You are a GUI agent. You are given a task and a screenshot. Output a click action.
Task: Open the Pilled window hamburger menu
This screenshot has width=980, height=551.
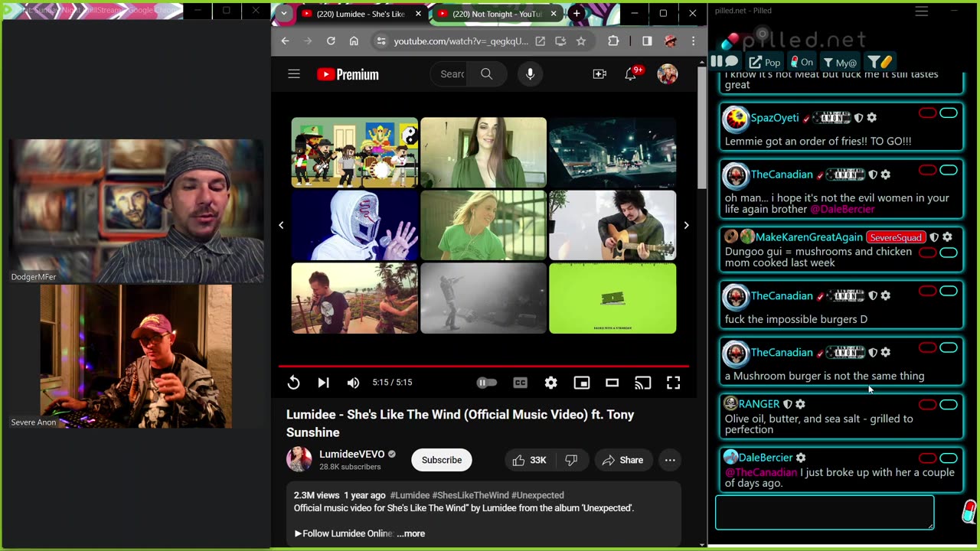click(x=922, y=11)
